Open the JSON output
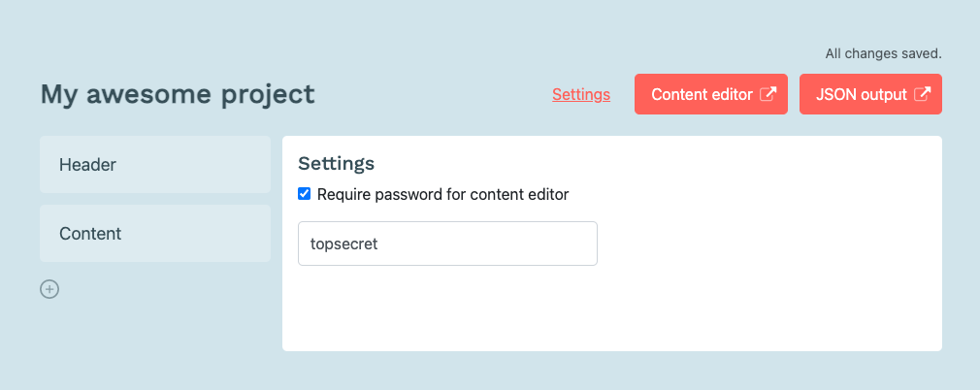This screenshot has height=390, width=980. coord(870,94)
